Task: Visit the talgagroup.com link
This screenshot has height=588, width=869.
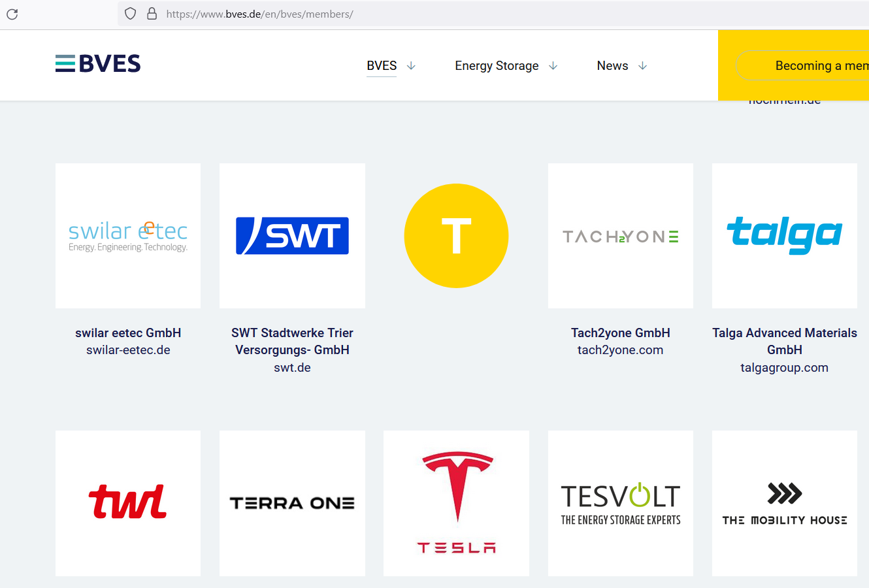Action: point(785,368)
